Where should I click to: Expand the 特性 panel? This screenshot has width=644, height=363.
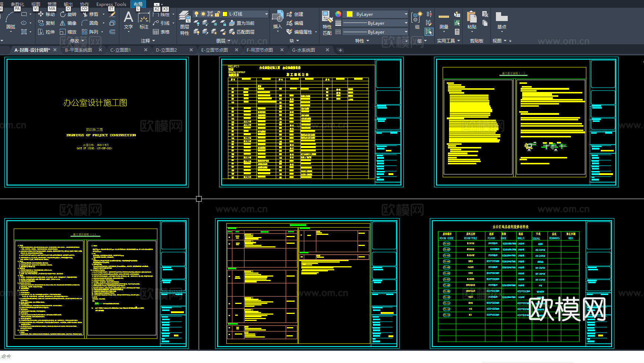click(362, 41)
